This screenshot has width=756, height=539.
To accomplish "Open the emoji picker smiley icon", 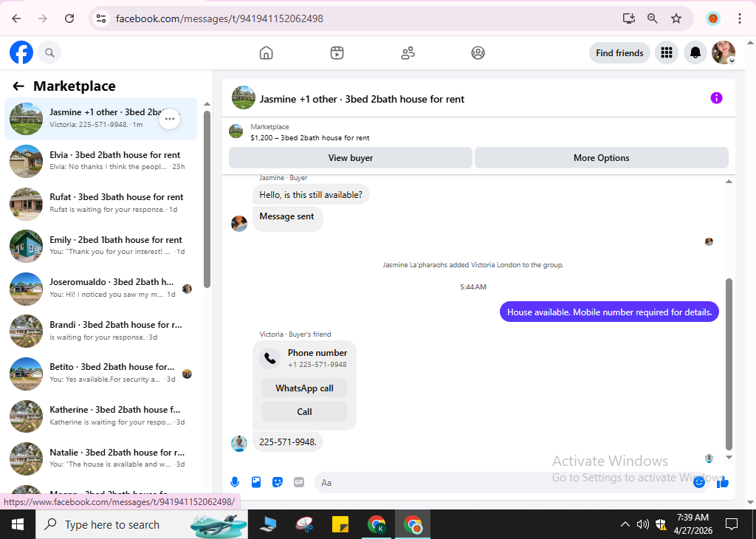I will click(x=698, y=482).
